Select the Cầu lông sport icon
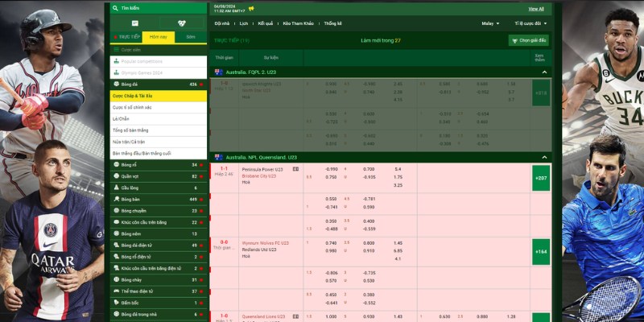 click(x=115, y=187)
